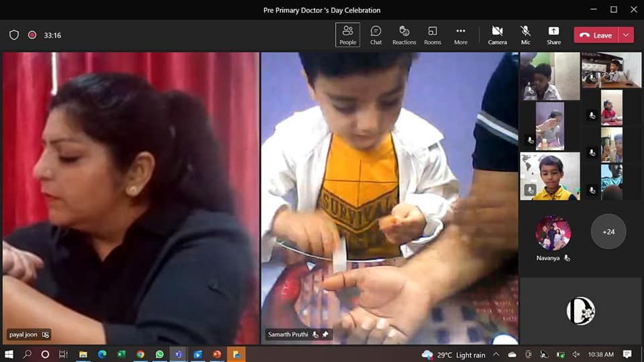
Task: Open the People participants panel
Action: tap(347, 35)
